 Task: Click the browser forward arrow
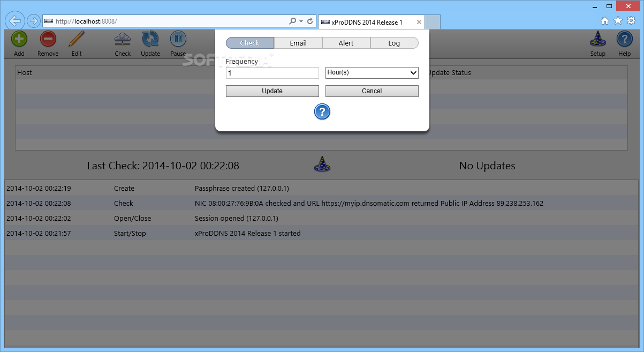[33, 21]
